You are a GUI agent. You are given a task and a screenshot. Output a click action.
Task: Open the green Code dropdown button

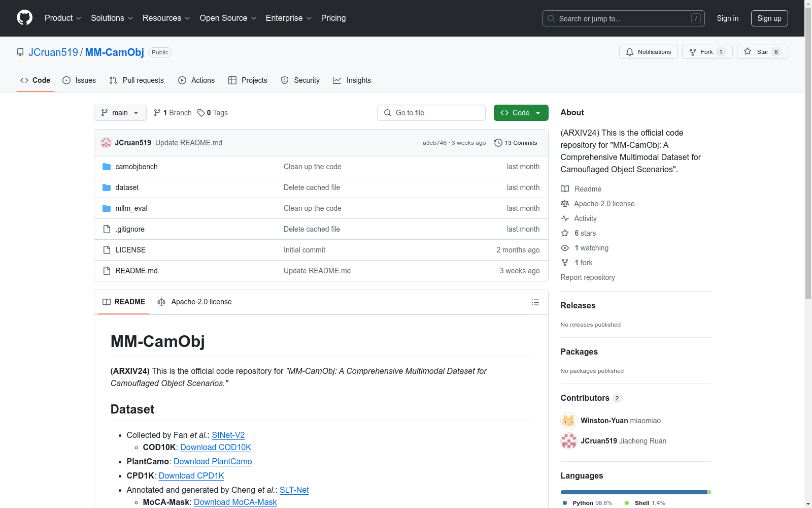pyautogui.click(x=521, y=113)
